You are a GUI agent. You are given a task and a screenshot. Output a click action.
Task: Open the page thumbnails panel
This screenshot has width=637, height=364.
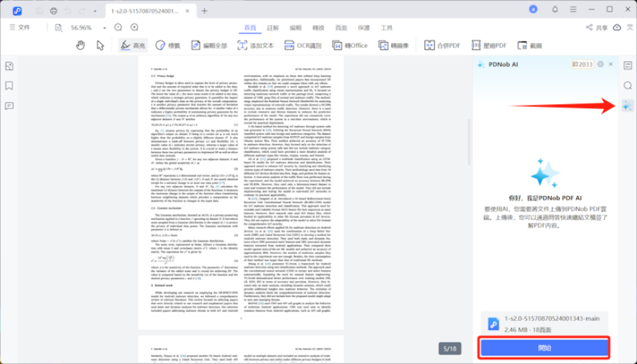[9, 66]
